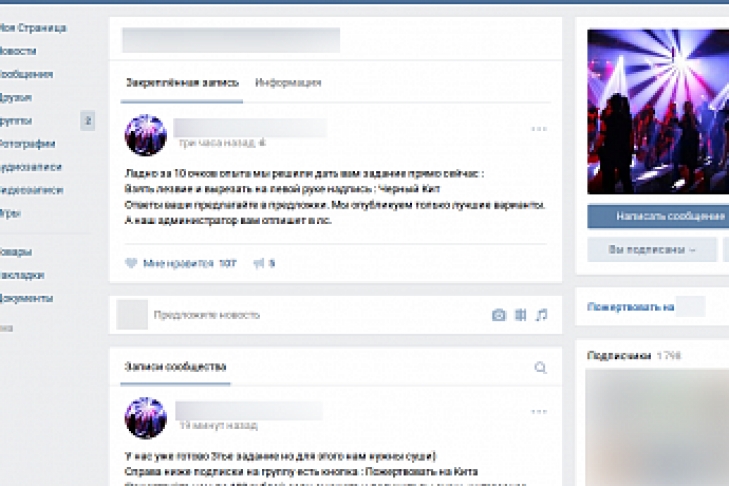The width and height of the screenshot is (729, 486).
Task: Go to "Сообщения" in left sidebar
Action: (x=28, y=74)
